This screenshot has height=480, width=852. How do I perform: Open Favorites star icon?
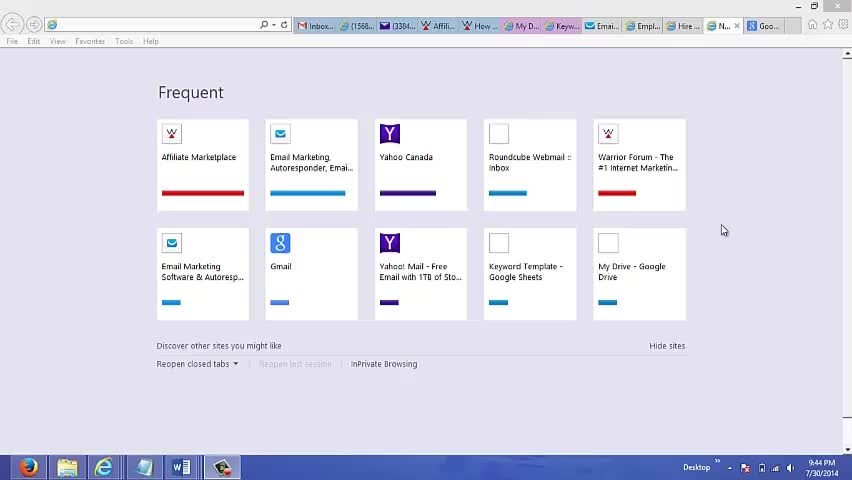click(x=828, y=24)
